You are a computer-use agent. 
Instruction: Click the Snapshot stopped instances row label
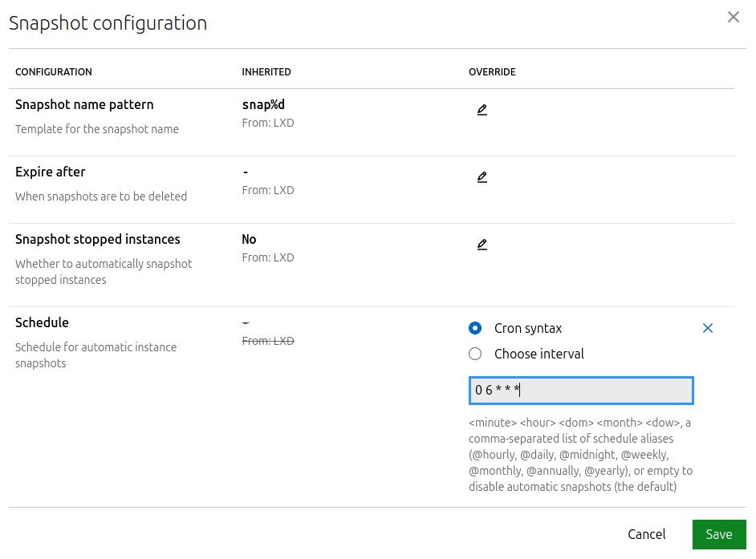[97, 240]
